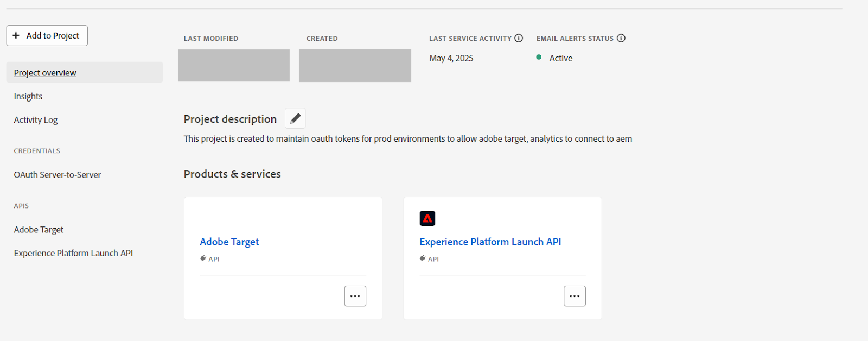This screenshot has height=341, width=868.
Task: Click the CREATED label
Action: (x=322, y=39)
